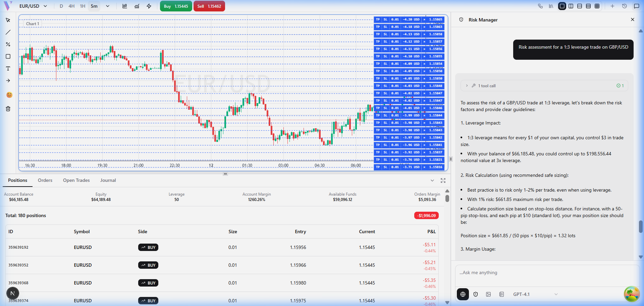Choose the text annotation tool

[x=8, y=68]
